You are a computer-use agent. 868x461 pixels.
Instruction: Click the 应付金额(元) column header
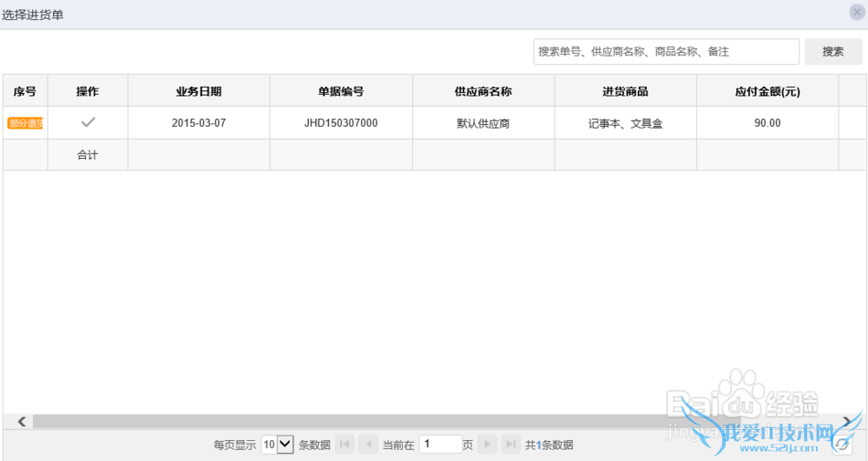pos(768,91)
